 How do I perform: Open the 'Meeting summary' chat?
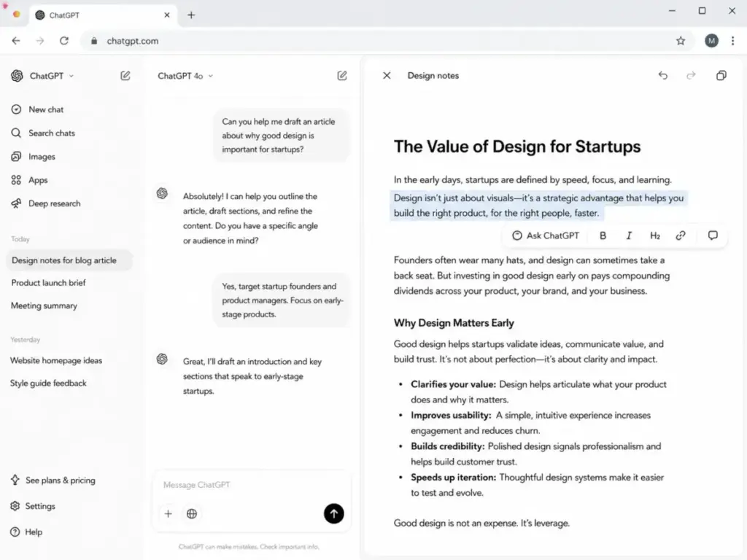(x=44, y=306)
